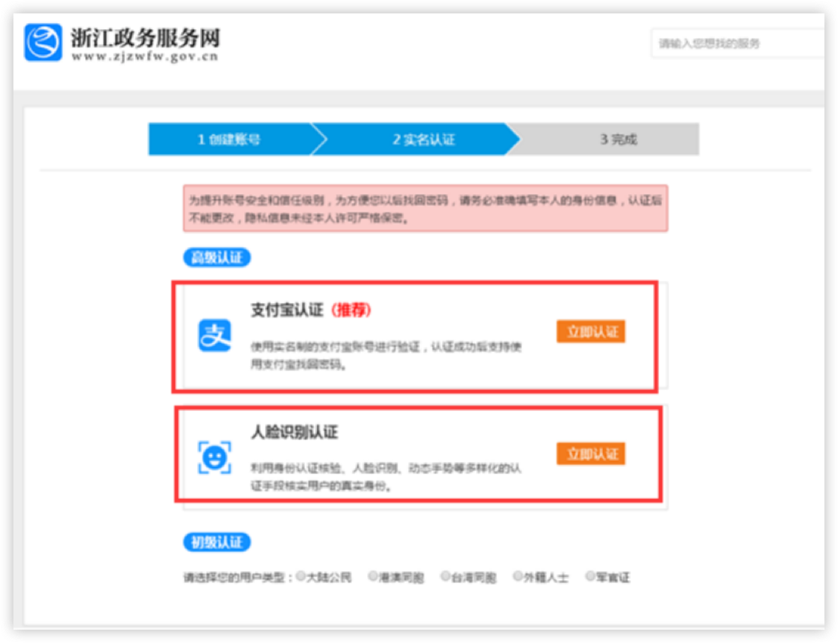
Task: Click the www.zjzwfw.gov.cn URL text
Action: pyautogui.click(x=145, y=56)
